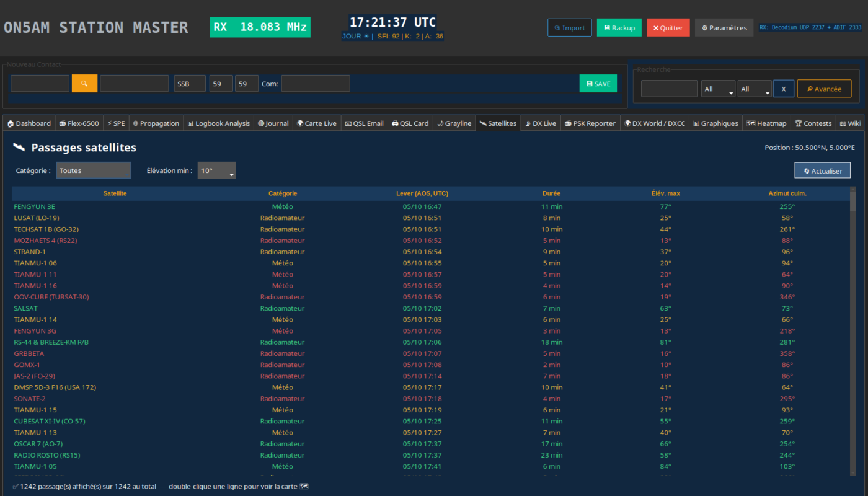Sort by Élév. max column header
This screenshot has width=868, height=496.
665,193
